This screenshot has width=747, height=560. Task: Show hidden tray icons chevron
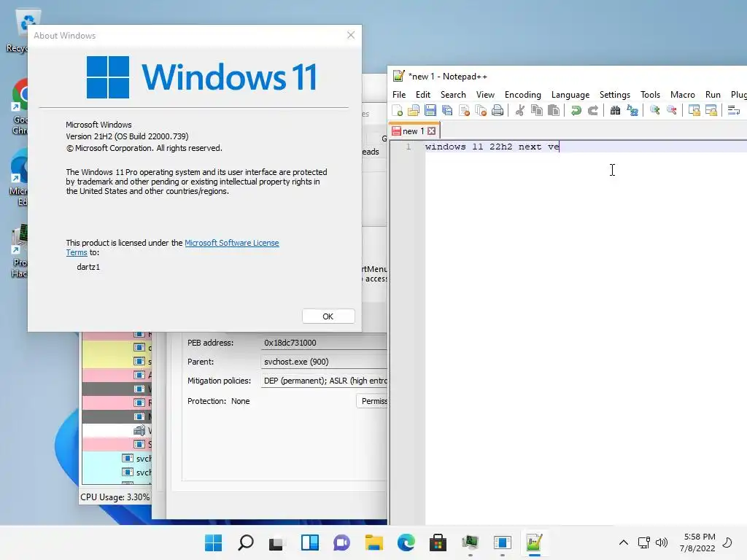click(623, 542)
